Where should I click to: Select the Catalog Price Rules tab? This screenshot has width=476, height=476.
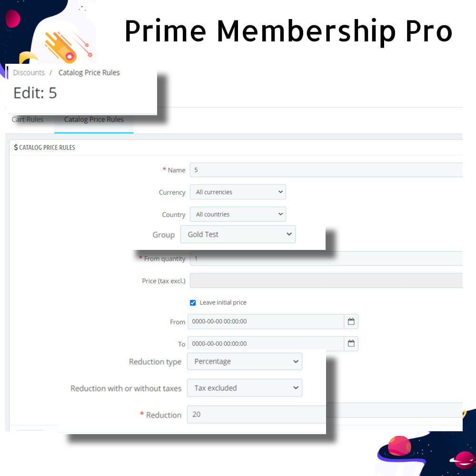pos(94,119)
